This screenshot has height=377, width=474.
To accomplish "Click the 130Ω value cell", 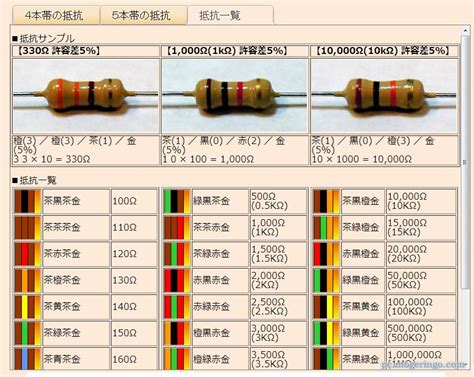I will click(134, 280).
